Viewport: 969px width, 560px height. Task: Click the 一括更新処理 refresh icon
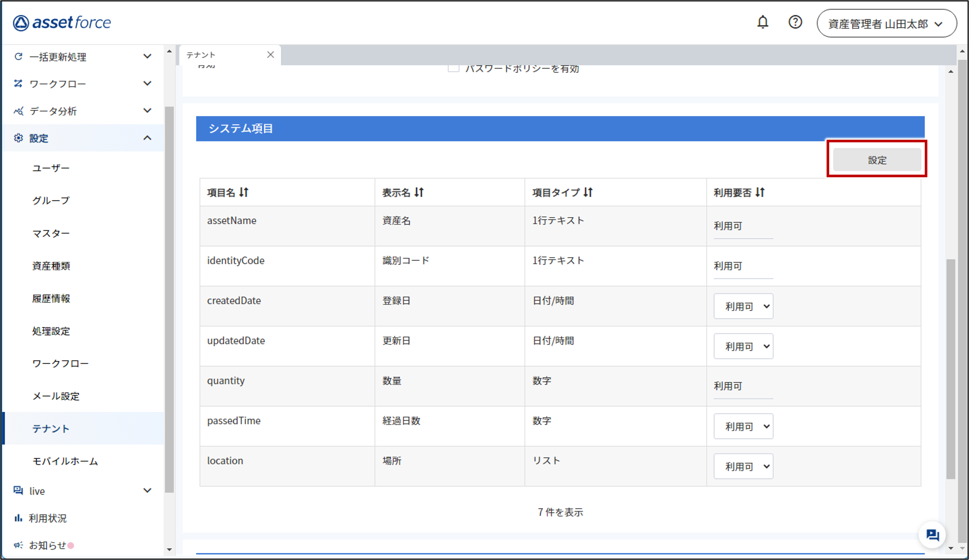pos(18,57)
